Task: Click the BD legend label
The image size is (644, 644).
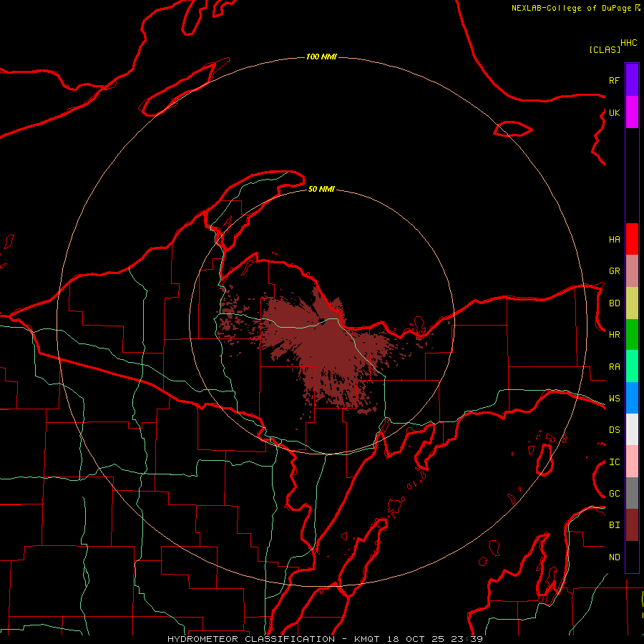Action: (x=614, y=303)
